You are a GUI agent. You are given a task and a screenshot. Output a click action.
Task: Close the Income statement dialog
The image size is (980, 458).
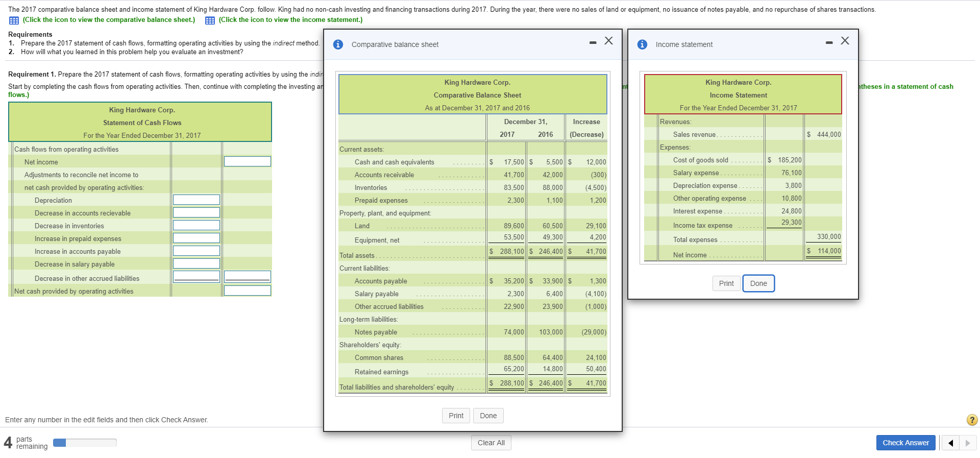click(x=845, y=41)
